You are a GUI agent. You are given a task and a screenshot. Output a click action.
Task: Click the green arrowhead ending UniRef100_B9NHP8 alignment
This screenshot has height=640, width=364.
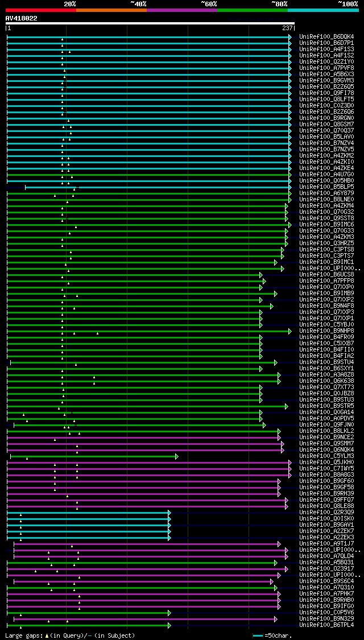290,331
